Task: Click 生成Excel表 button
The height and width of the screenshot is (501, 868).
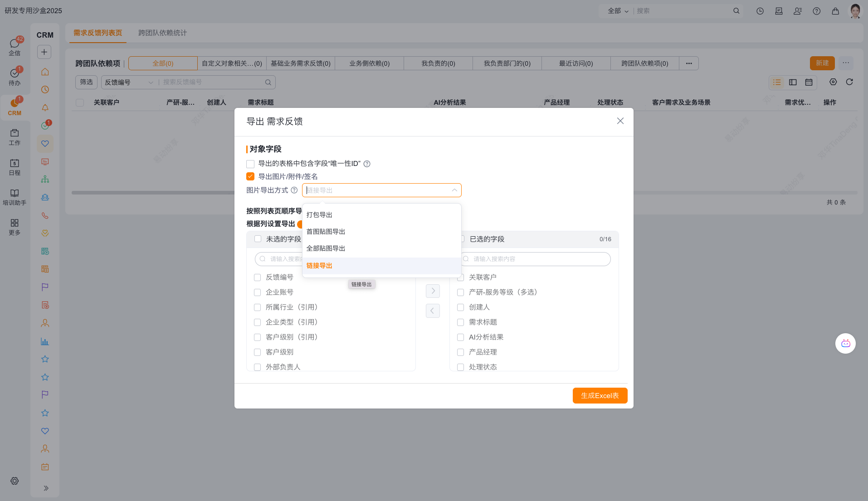Action: coord(600,395)
